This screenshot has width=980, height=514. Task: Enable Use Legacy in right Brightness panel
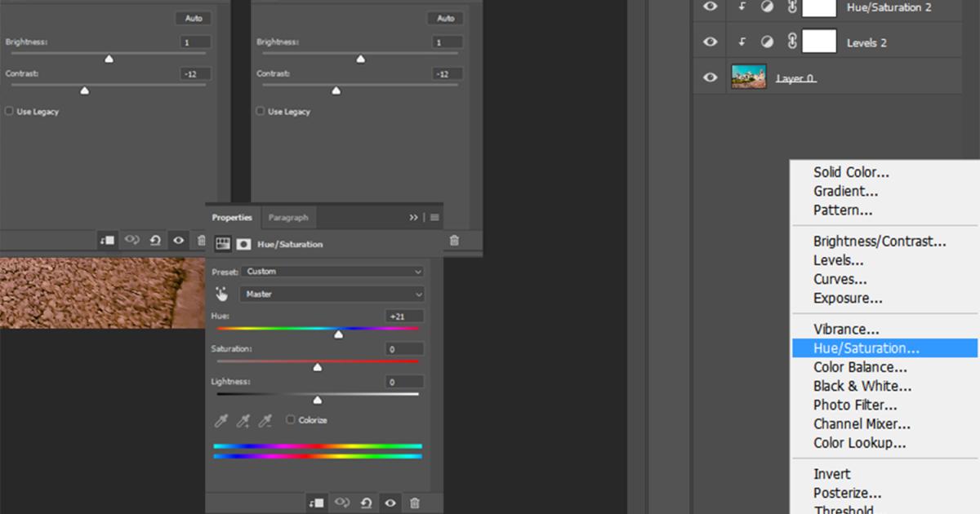point(261,111)
